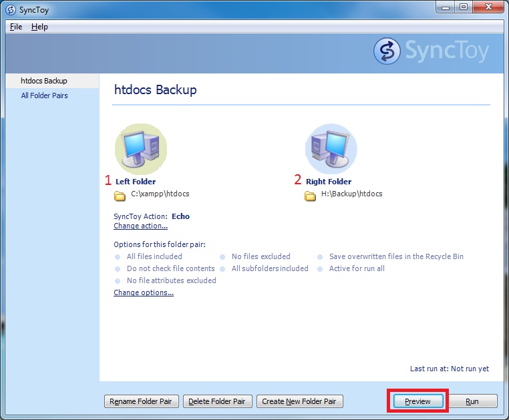Screen dimensions: 509x420
Task: Click the htdocs Backup heading
Action: coord(156,90)
